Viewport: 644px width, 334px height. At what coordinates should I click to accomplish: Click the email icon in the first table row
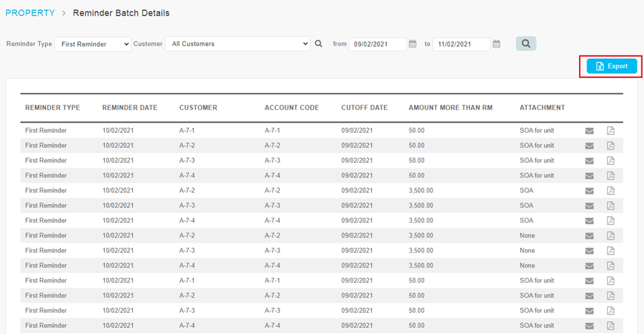coord(589,131)
